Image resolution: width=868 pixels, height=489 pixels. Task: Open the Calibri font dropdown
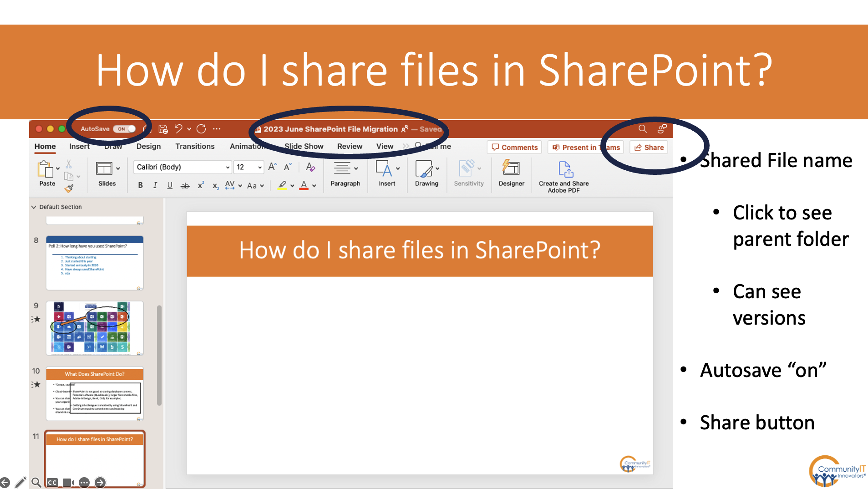227,167
